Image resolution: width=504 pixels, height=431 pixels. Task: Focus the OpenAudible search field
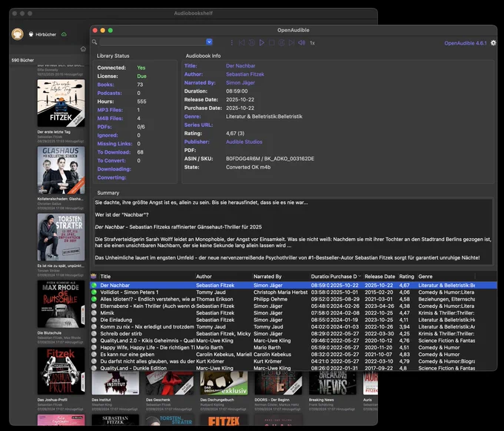click(x=153, y=42)
